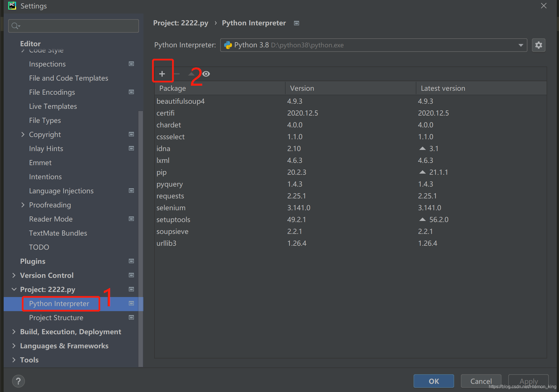Click the remove package icon
Screen dimensions: 559x392
(177, 74)
